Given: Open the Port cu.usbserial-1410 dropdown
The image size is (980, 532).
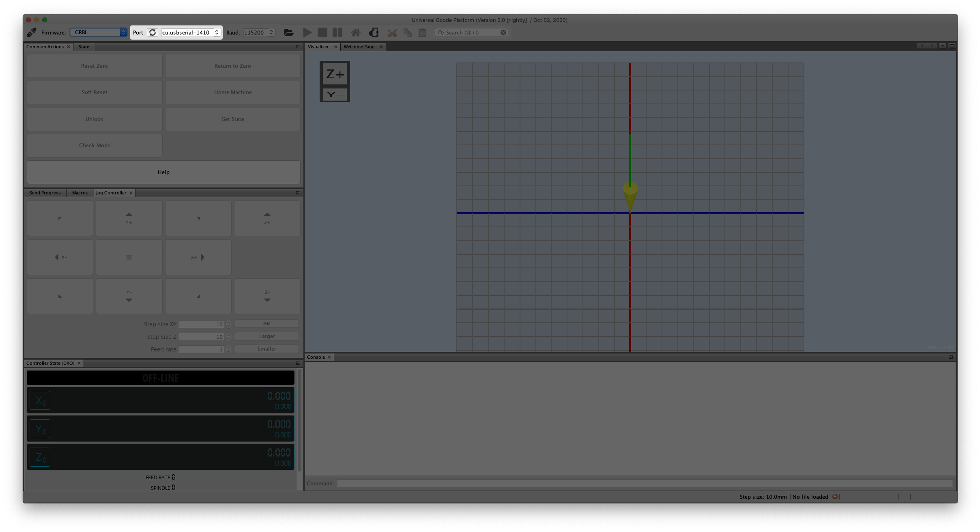Looking at the screenshot, I should coord(191,32).
